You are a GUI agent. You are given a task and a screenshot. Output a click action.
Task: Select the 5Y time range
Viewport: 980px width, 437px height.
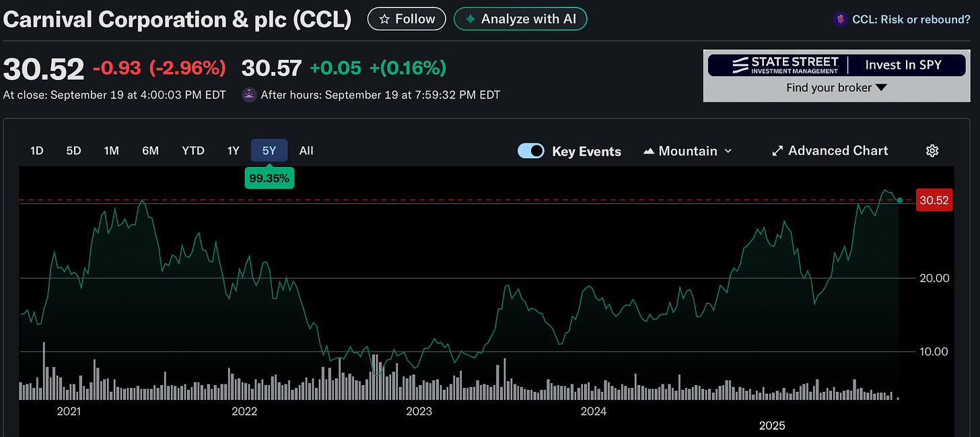pyautogui.click(x=269, y=151)
